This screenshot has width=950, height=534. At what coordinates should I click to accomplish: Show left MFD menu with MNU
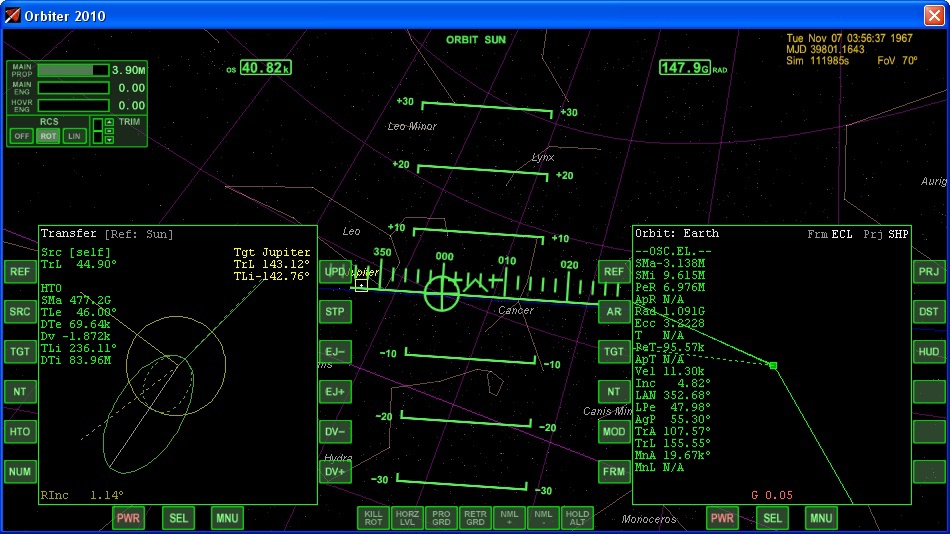[x=227, y=518]
